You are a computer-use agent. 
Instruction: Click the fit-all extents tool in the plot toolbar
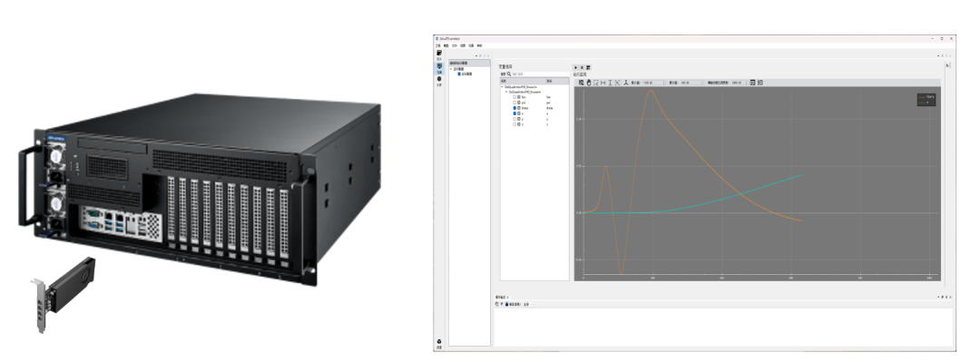[618, 83]
